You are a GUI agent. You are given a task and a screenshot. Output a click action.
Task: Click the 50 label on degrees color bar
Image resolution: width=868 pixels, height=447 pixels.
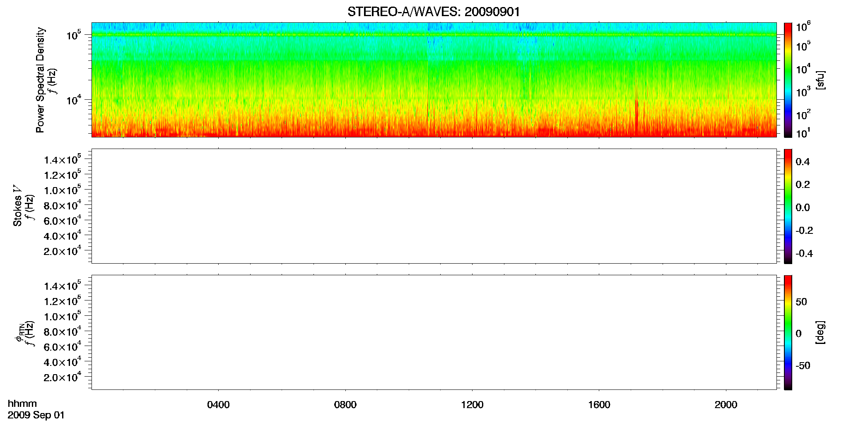click(801, 302)
